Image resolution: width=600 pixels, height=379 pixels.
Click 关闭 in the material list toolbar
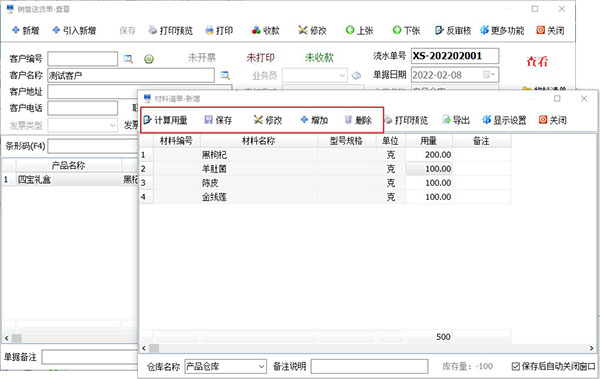pyautogui.click(x=553, y=120)
